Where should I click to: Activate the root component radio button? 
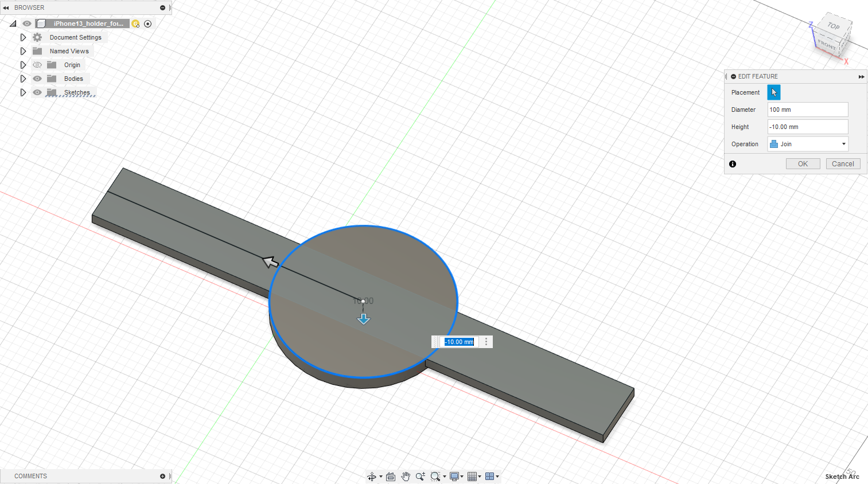148,24
